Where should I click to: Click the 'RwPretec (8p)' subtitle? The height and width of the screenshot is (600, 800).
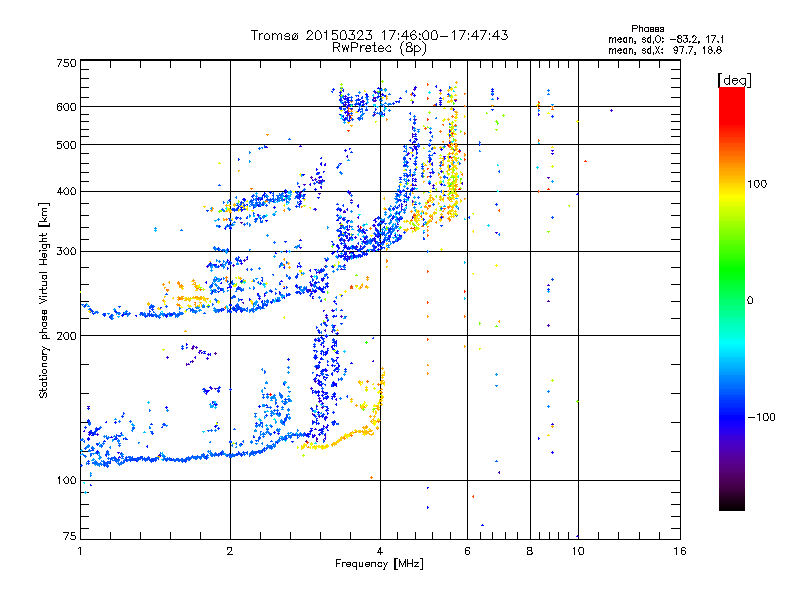point(379,48)
